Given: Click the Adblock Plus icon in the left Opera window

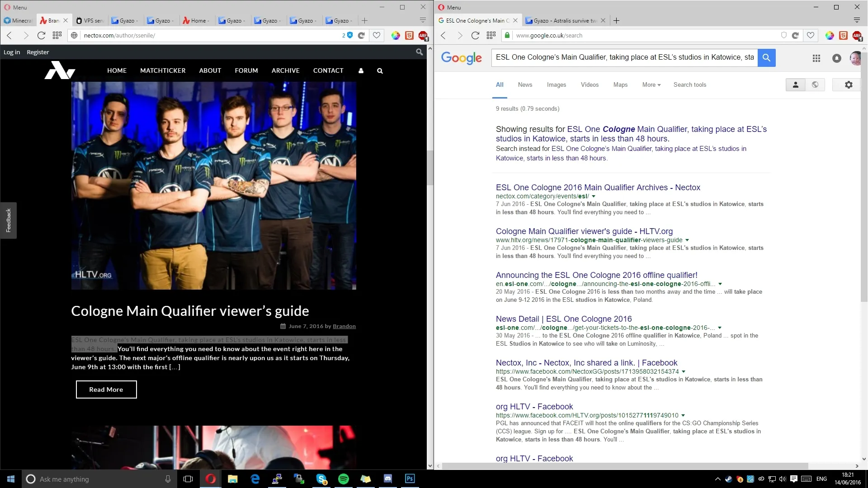Looking at the screenshot, I should pyautogui.click(x=423, y=35).
